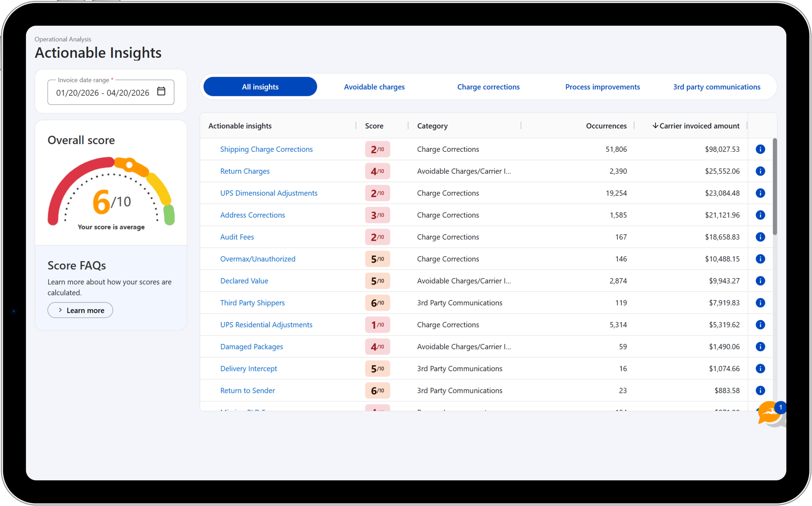Open UPS Residential Adjustments link
The width and height of the screenshot is (812, 506).
(x=266, y=324)
